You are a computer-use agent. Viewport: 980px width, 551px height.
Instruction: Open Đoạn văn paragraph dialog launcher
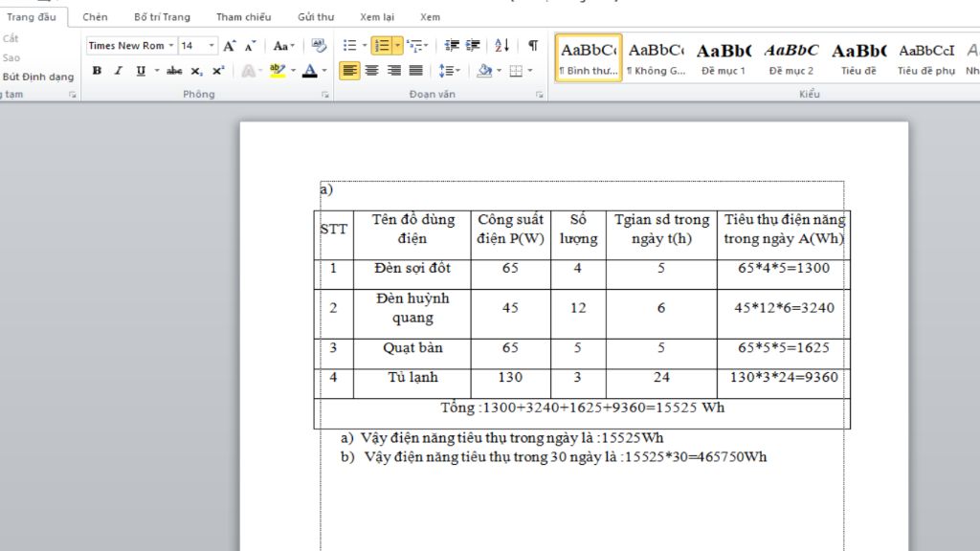pos(539,95)
